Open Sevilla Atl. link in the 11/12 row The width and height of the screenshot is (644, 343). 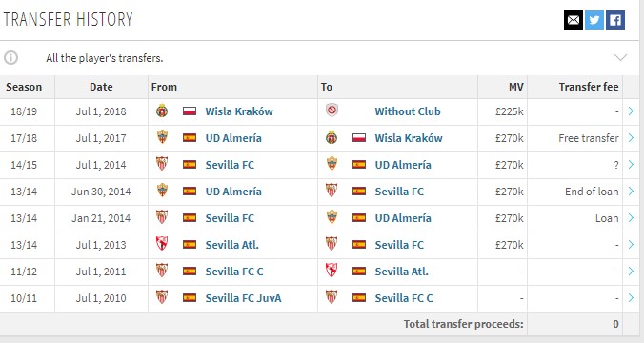click(401, 272)
